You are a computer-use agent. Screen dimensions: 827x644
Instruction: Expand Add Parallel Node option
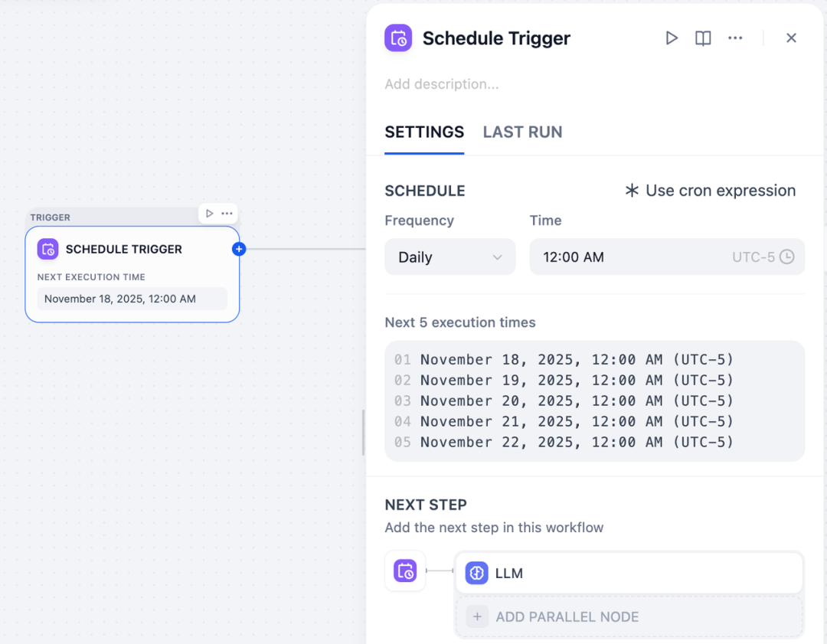pos(628,616)
